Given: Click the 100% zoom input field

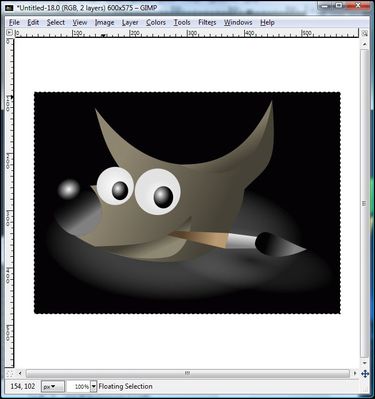Looking at the screenshot, I should click(78, 387).
